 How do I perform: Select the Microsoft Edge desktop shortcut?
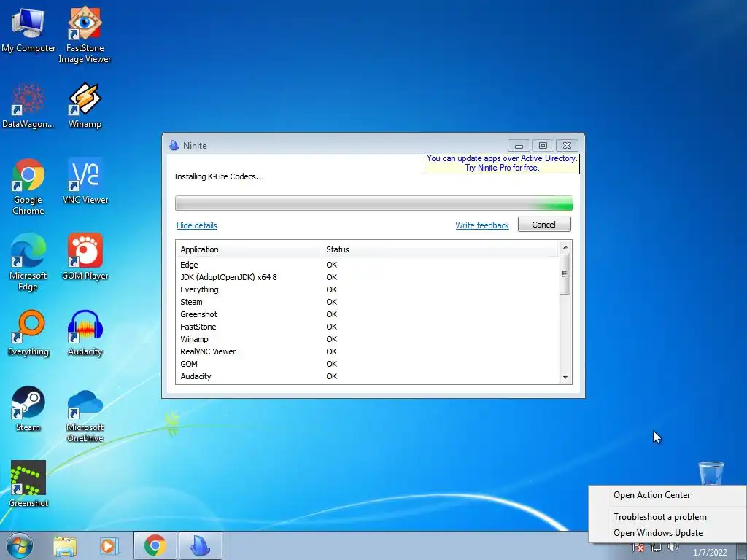tap(28, 262)
